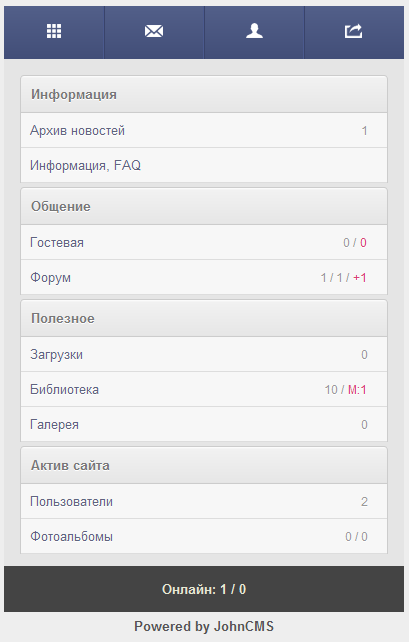The image size is (409, 642).
Task: Click the M:1 library moderation counter
Action: tap(357, 390)
